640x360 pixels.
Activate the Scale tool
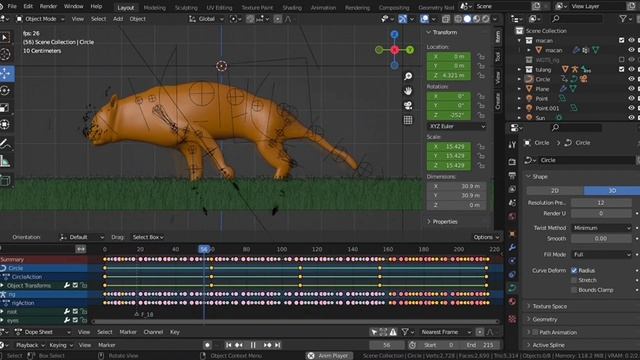[6, 107]
